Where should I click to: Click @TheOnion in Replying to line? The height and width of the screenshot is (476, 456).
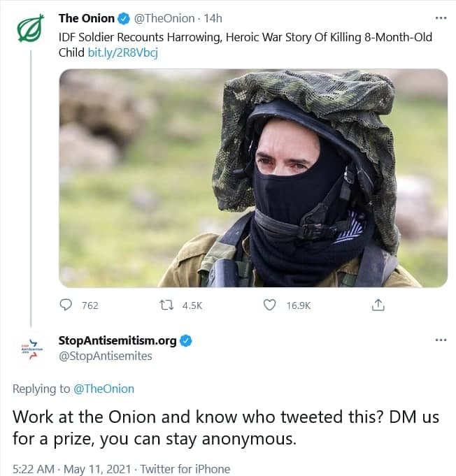point(104,389)
